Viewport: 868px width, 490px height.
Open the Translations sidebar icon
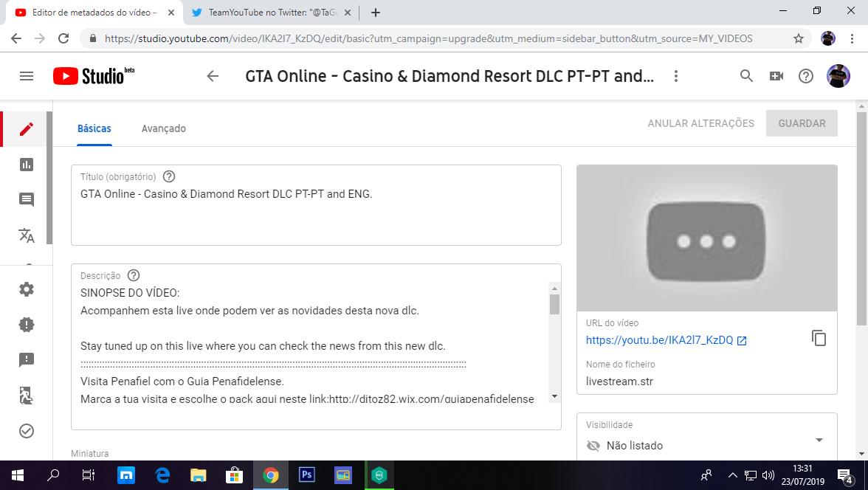(27, 235)
